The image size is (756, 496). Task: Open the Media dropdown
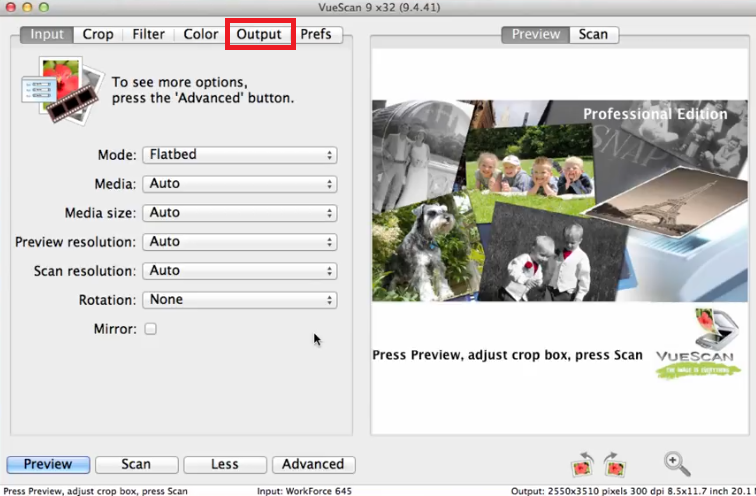tap(240, 184)
